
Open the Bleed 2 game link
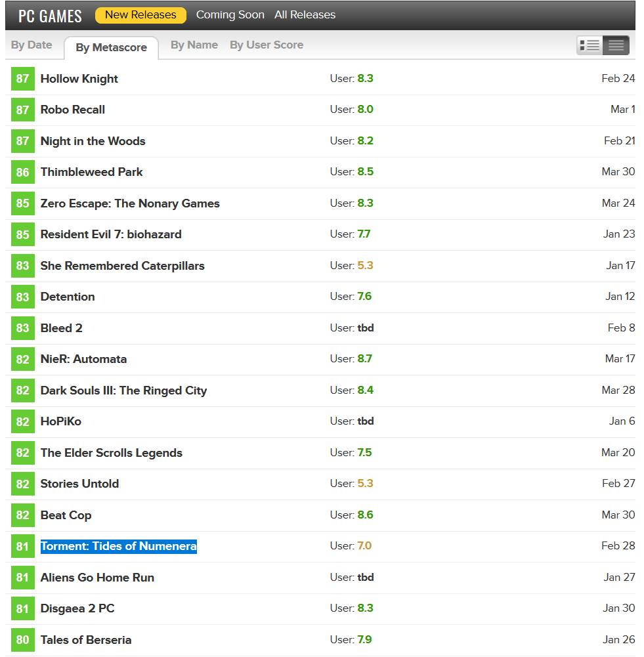(61, 328)
